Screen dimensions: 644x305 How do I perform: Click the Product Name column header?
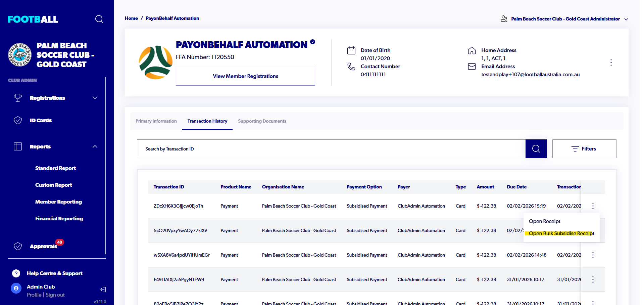[x=236, y=187]
